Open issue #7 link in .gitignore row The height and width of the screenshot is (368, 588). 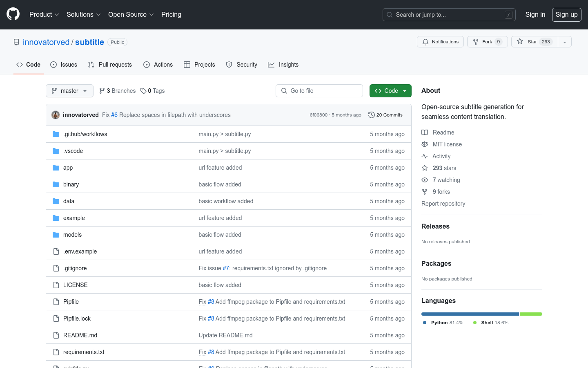pos(226,268)
